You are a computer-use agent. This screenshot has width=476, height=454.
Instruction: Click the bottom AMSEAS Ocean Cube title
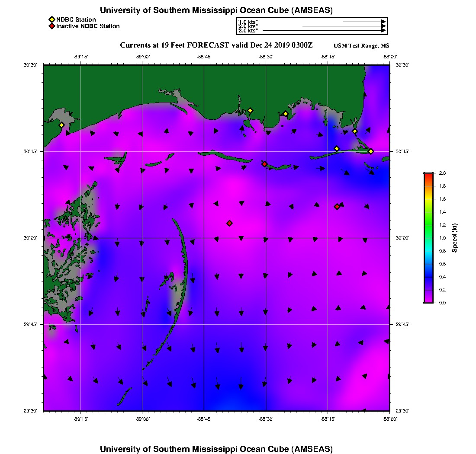(216, 448)
